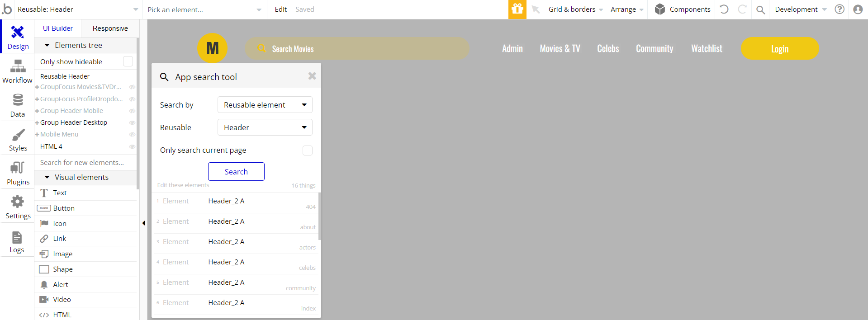Open the Workflow tab icon
This screenshot has width=868, height=320.
18,66
